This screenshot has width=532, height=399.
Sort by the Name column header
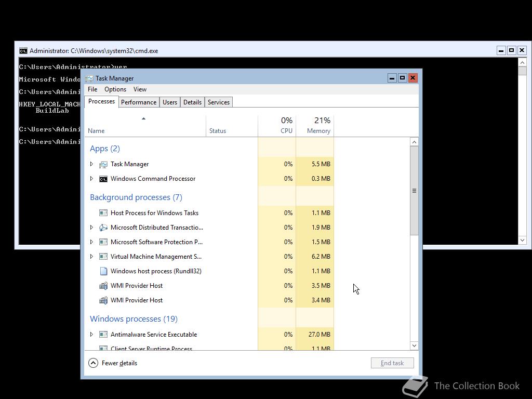pyautogui.click(x=145, y=126)
